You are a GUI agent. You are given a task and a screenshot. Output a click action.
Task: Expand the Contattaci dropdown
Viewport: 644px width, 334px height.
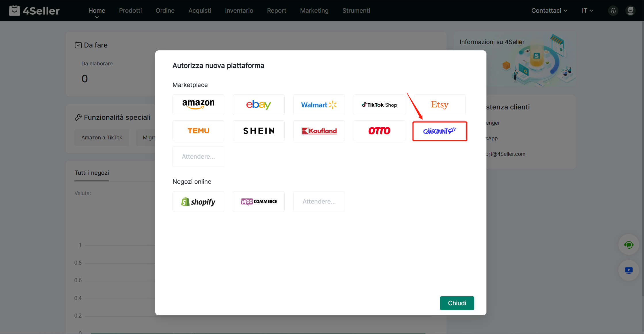pos(549,11)
